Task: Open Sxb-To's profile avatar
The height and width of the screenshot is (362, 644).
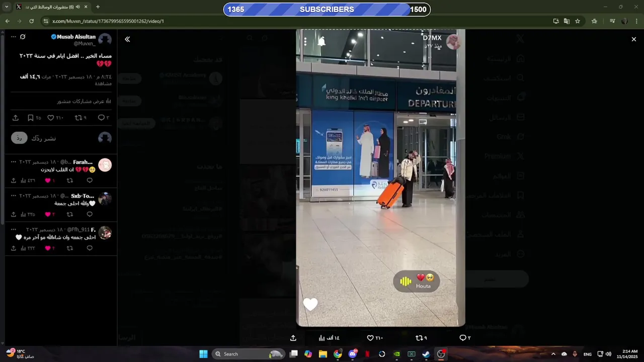Action: pos(105,199)
